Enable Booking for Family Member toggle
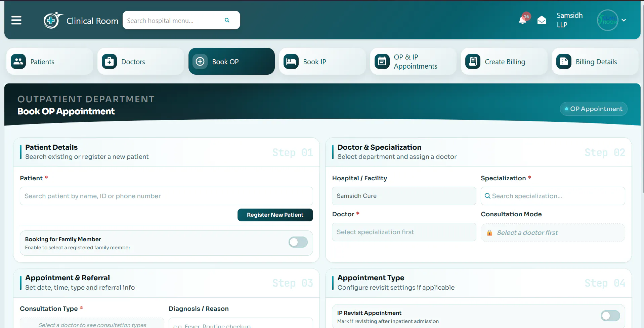The height and width of the screenshot is (328, 644). click(x=298, y=242)
